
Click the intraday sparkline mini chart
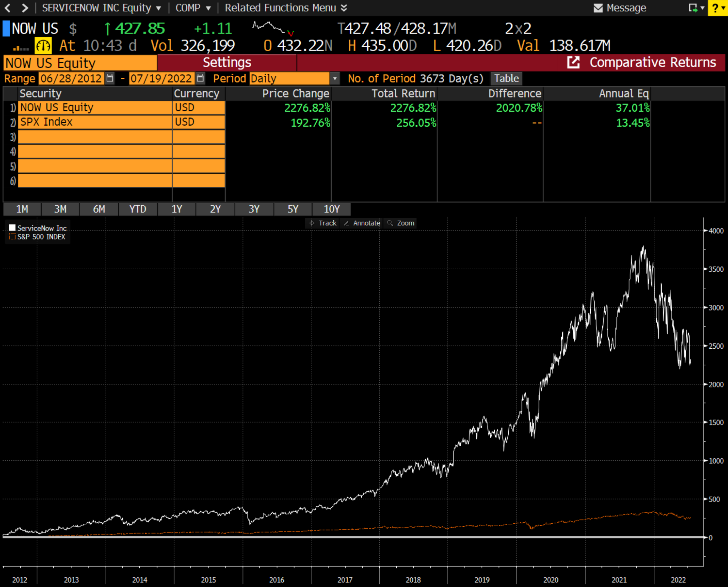273,29
